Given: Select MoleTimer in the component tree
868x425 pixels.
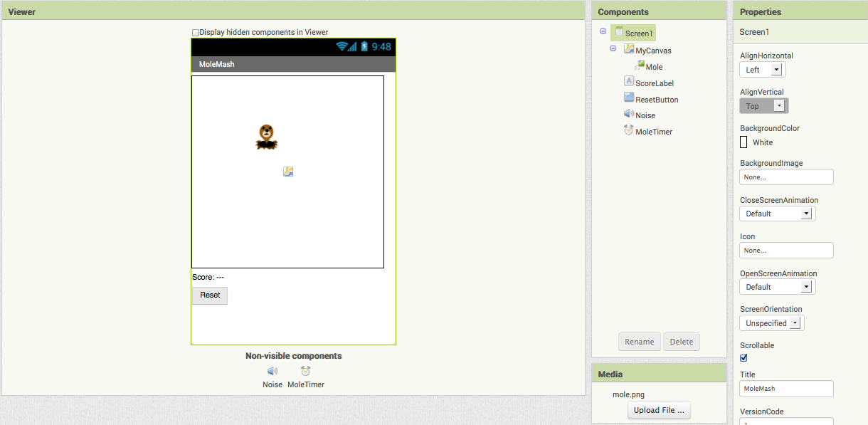Looking at the screenshot, I should click(653, 132).
